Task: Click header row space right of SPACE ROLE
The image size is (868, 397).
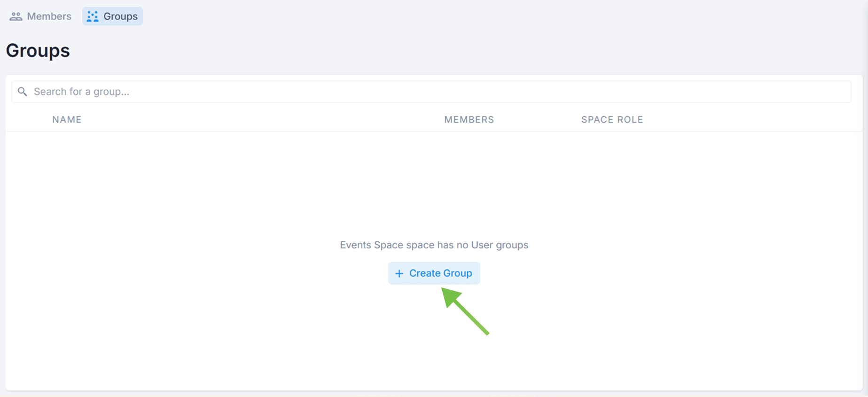Action: click(x=752, y=119)
